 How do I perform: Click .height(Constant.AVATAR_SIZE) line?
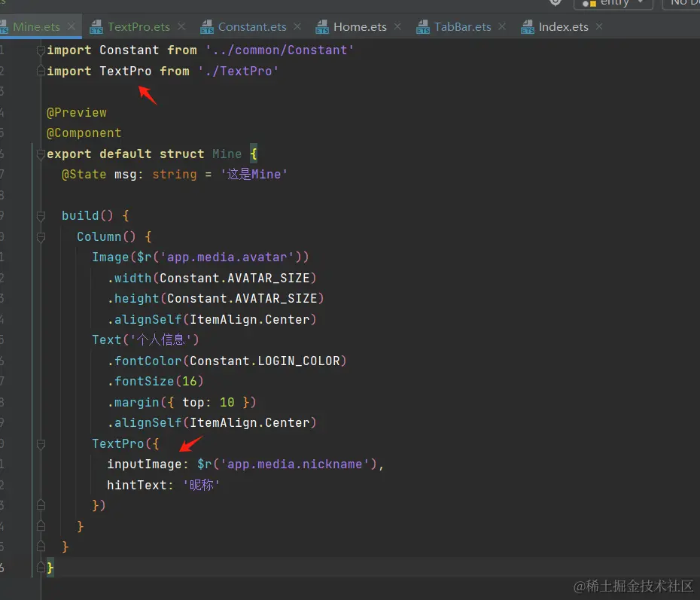[215, 298]
